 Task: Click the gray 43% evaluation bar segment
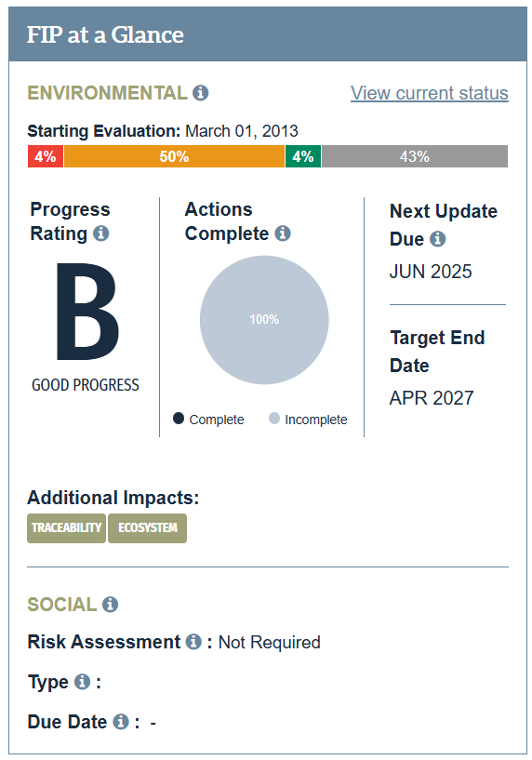(415, 156)
